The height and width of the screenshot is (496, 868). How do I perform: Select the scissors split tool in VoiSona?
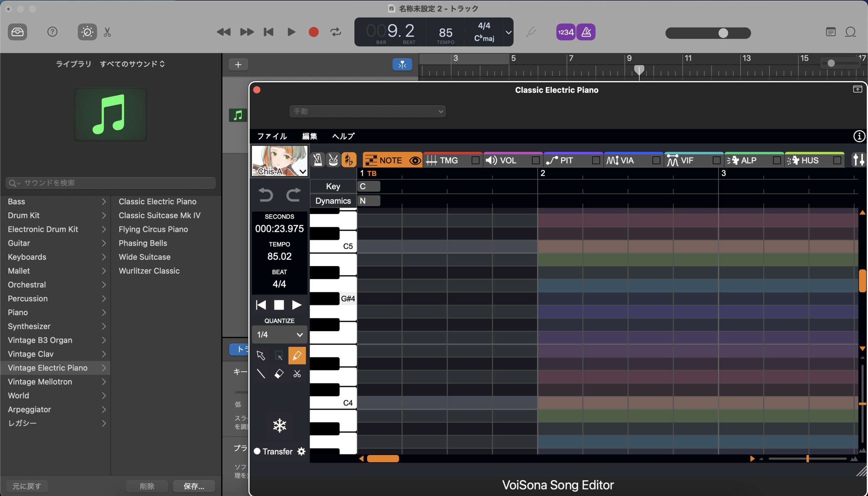tap(297, 374)
